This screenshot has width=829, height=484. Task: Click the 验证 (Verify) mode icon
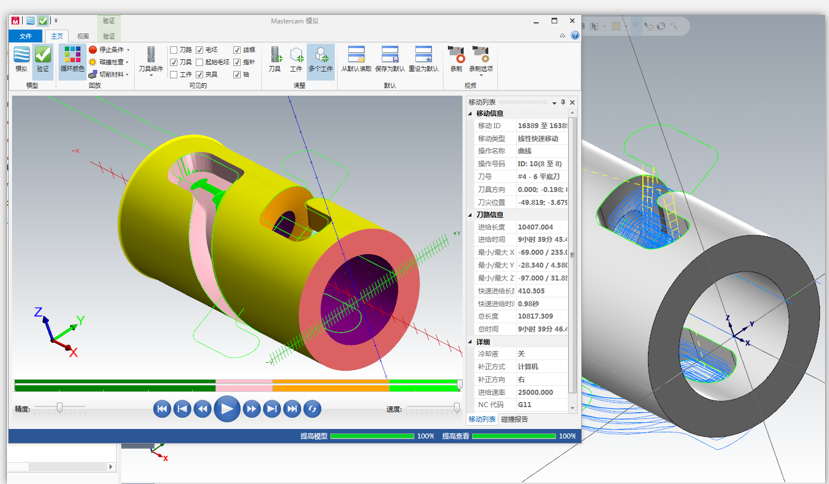(42, 58)
